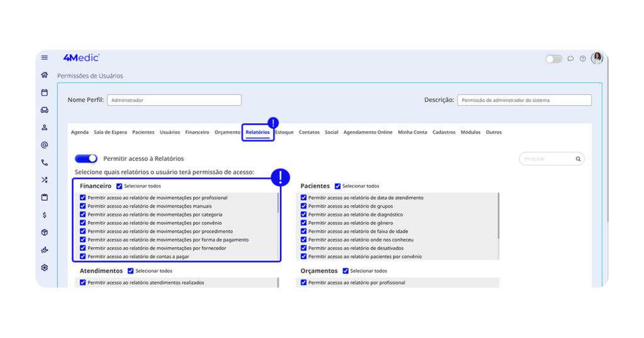
Task: Click the phone icon in the sidebar
Action: point(45,162)
